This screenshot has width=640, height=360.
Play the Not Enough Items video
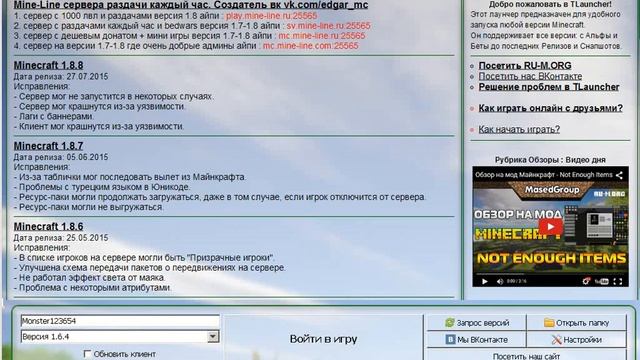point(550,227)
